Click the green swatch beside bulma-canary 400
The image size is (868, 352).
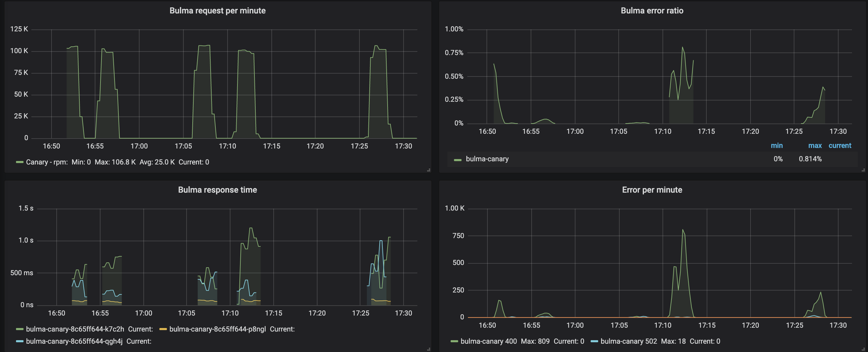tap(454, 341)
